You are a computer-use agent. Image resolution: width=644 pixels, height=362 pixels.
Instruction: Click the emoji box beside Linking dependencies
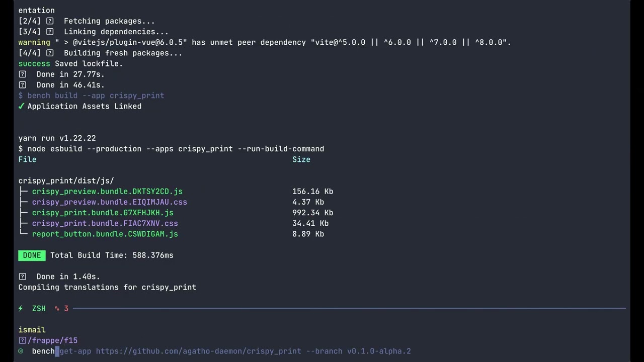[50, 32]
